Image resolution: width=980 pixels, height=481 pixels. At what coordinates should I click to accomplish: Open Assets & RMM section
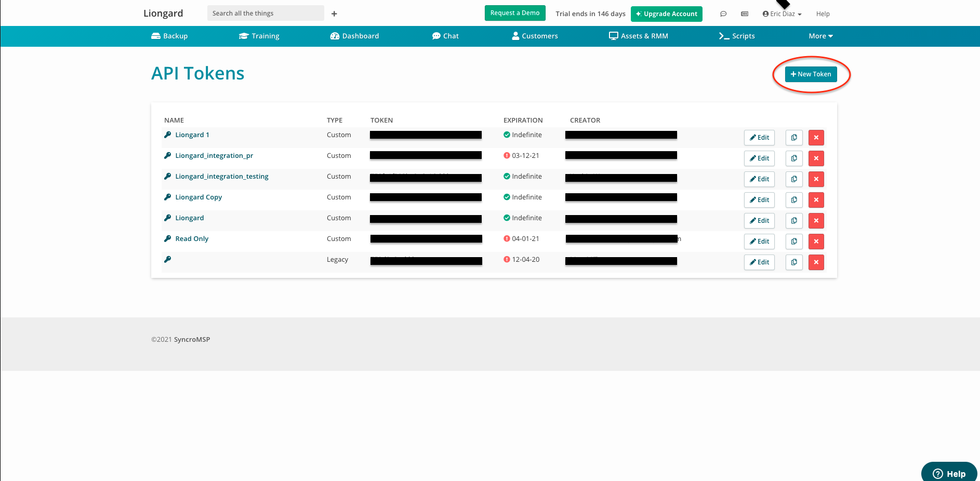point(639,36)
